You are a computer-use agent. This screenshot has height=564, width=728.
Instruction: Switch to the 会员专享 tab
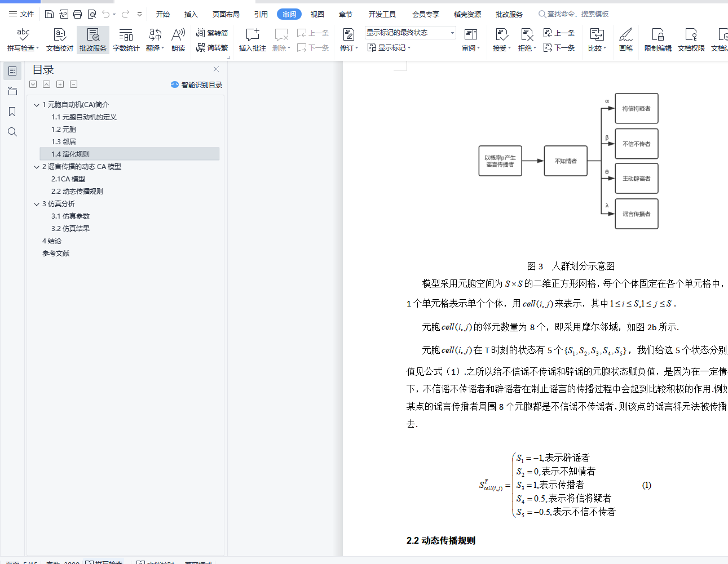(426, 14)
